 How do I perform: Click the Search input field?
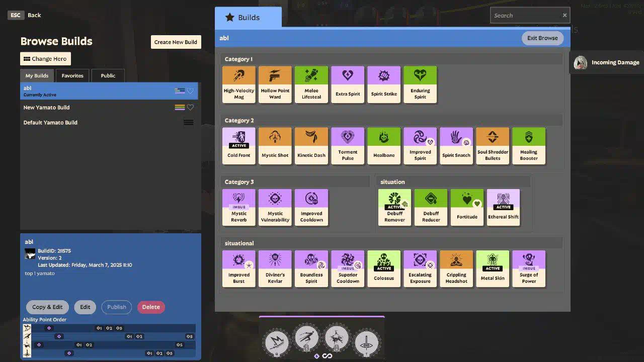pyautogui.click(x=526, y=16)
